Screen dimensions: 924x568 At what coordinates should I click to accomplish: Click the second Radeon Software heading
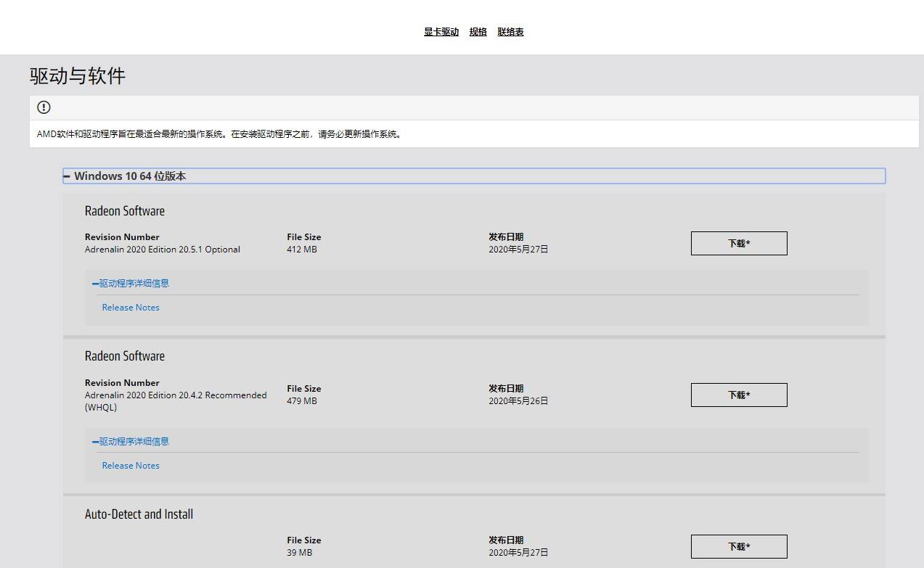pos(125,356)
